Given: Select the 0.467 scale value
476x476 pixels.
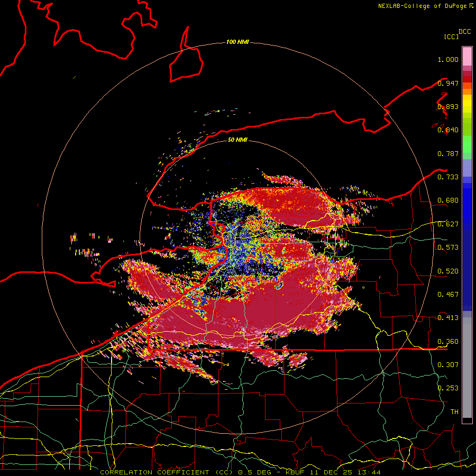Looking at the screenshot, I should click(448, 295).
